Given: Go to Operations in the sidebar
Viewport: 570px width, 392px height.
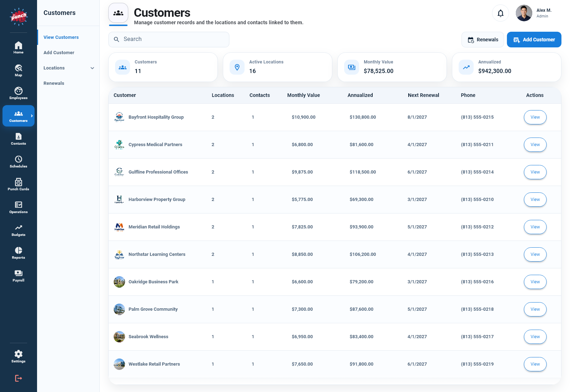Looking at the screenshot, I should pyautogui.click(x=19, y=207).
